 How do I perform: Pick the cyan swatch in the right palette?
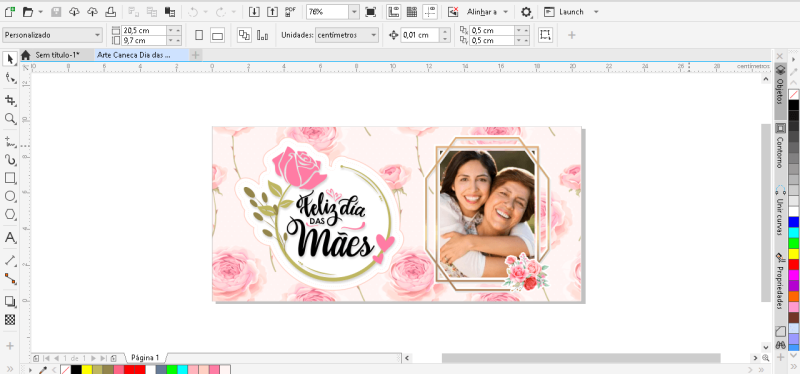[x=793, y=232]
